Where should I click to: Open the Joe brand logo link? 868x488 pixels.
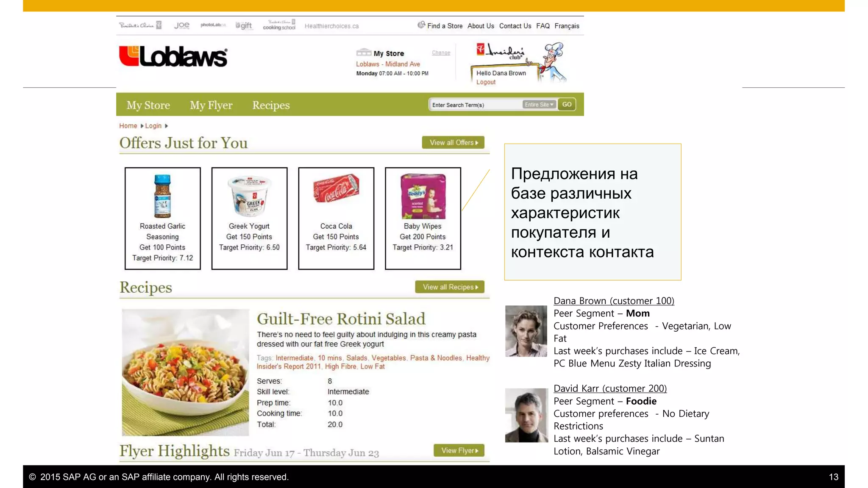[182, 25]
